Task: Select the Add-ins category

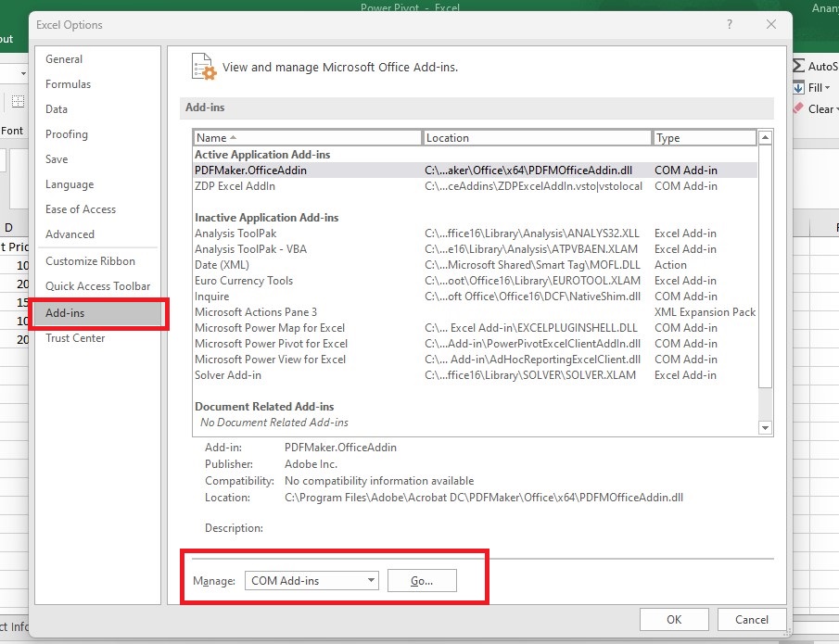Action: point(97,313)
